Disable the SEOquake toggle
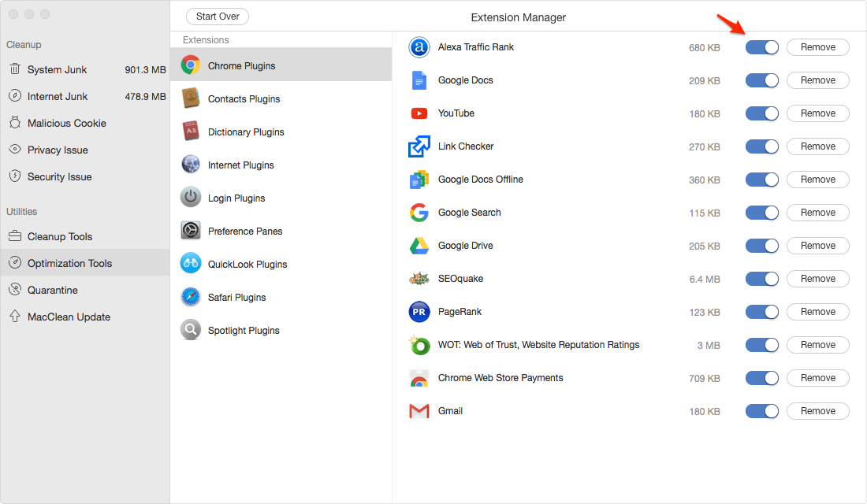The image size is (867, 504). click(762, 279)
